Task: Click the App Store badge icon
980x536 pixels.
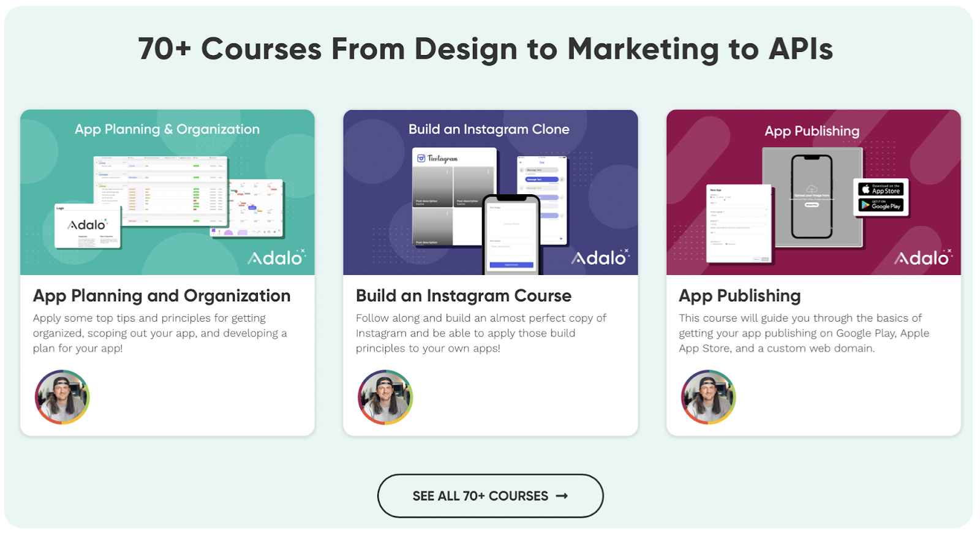Action: pyautogui.click(x=881, y=189)
